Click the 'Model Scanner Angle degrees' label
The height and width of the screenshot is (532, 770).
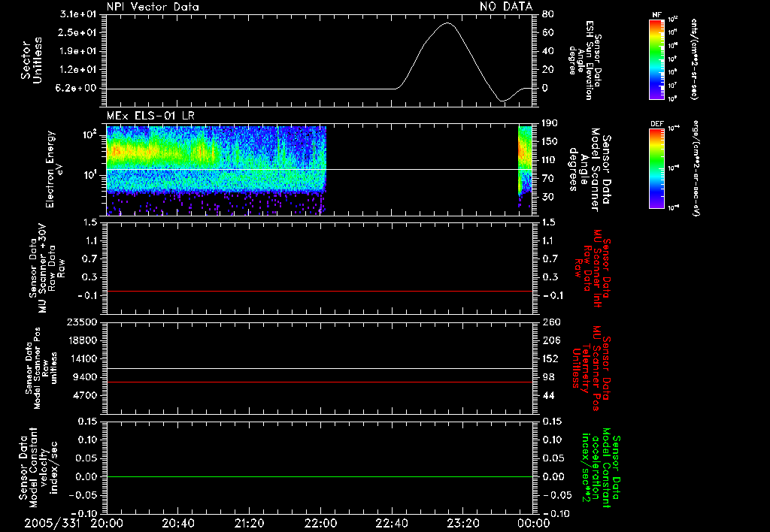click(x=590, y=171)
